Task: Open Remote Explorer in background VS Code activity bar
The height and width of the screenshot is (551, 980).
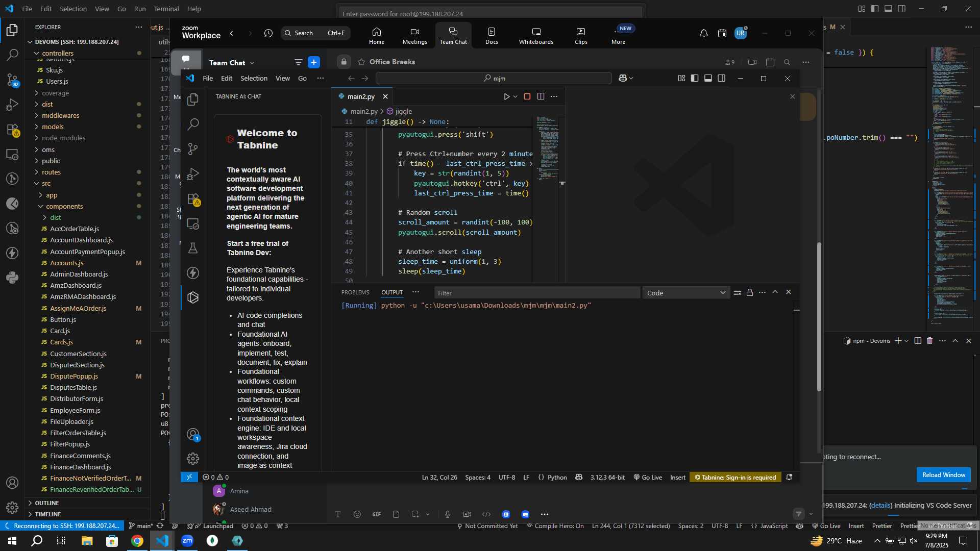Action: point(12,154)
